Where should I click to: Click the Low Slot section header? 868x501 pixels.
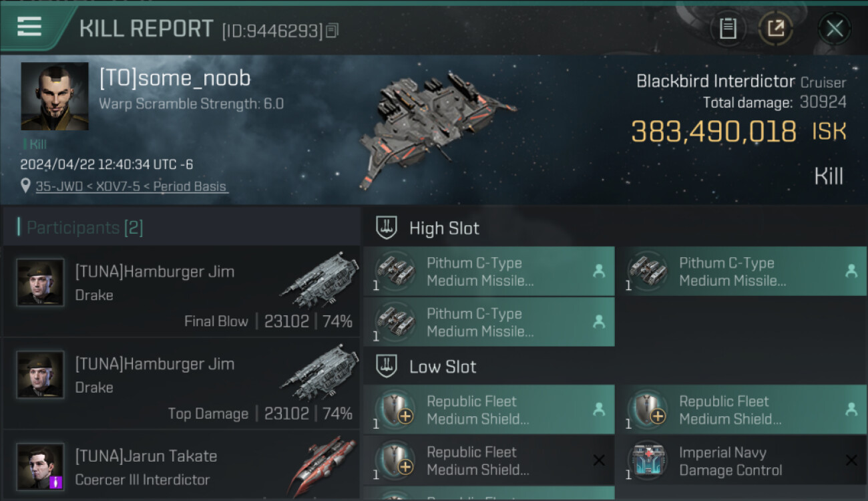tap(443, 367)
